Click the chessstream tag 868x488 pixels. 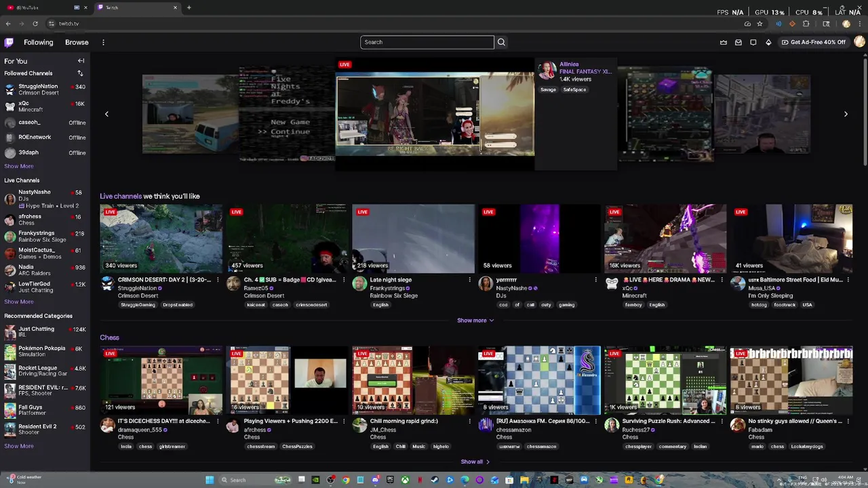(260, 447)
